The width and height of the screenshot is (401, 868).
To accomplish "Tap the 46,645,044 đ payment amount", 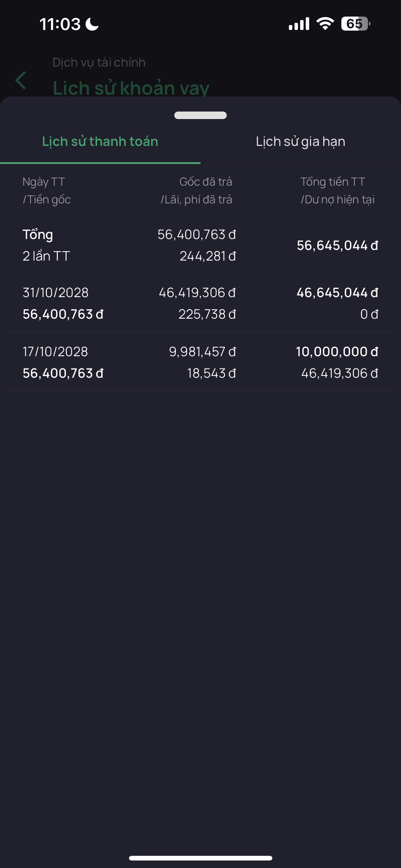I will tap(337, 292).
